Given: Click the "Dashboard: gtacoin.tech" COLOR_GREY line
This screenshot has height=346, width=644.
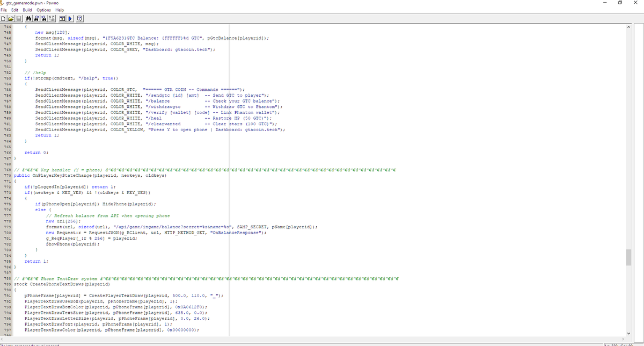Looking at the screenshot, I should pyautogui.click(x=126, y=49).
